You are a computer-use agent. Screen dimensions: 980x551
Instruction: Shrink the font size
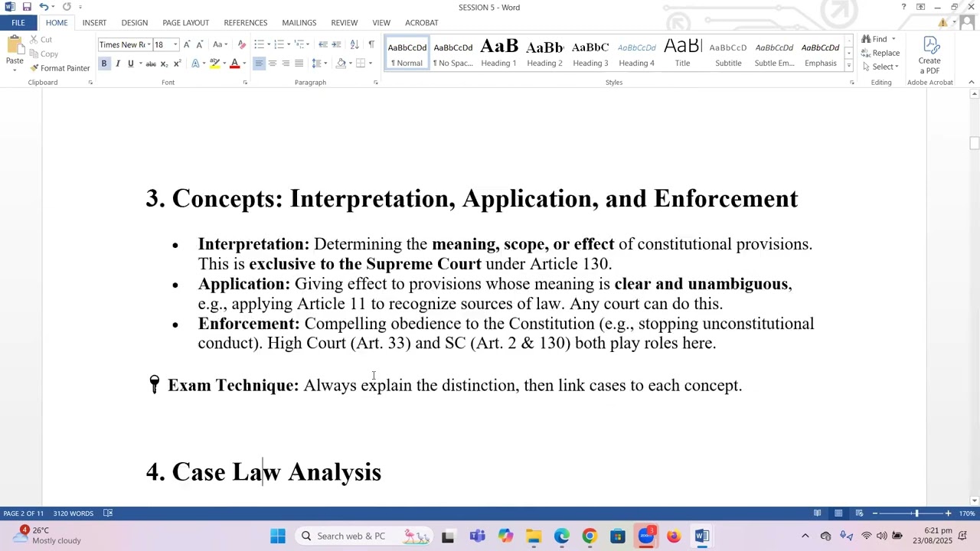(x=200, y=44)
